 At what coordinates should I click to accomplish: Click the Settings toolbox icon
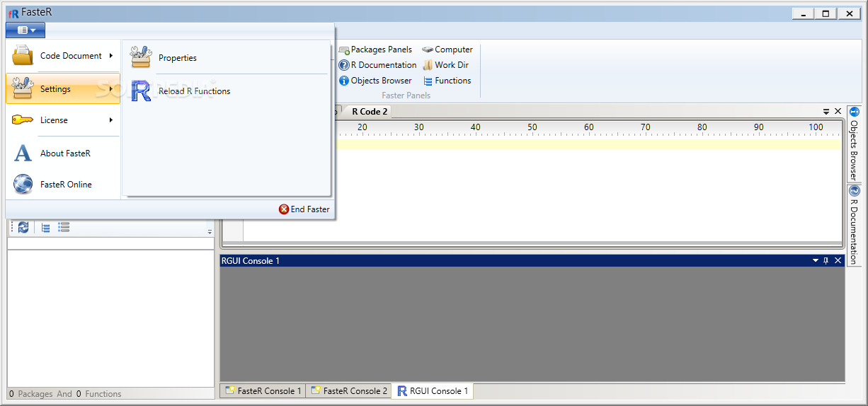[23, 88]
